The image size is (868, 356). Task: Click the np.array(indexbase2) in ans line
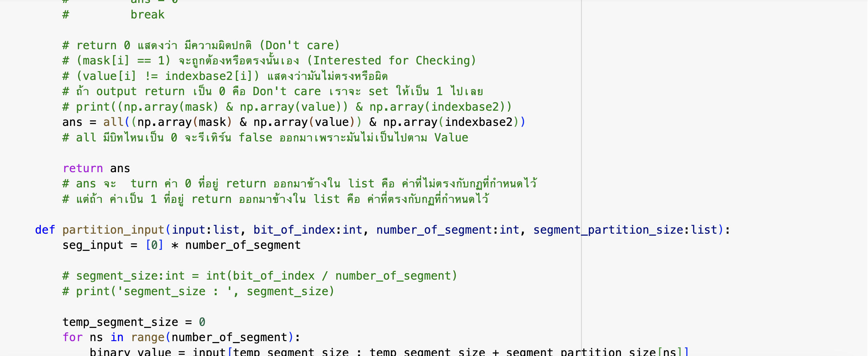[451, 122]
